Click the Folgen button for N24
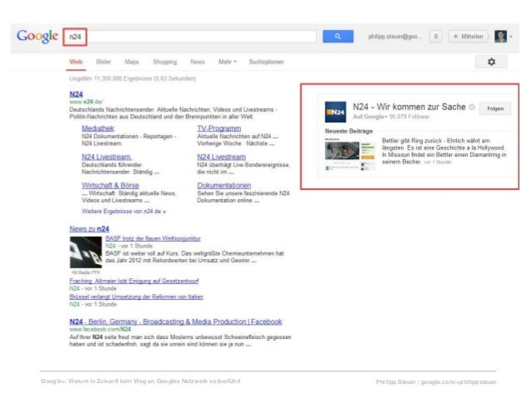The image size is (532, 399). click(495, 109)
